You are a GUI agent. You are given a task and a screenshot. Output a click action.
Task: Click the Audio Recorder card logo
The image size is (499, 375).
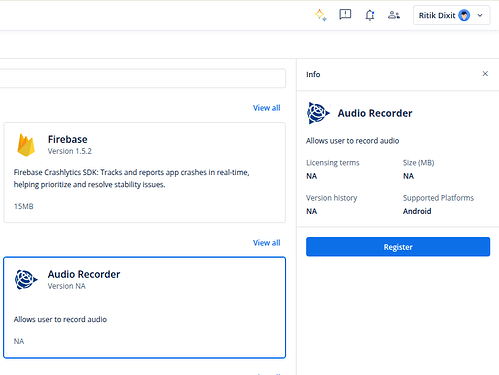coord(26,279)
